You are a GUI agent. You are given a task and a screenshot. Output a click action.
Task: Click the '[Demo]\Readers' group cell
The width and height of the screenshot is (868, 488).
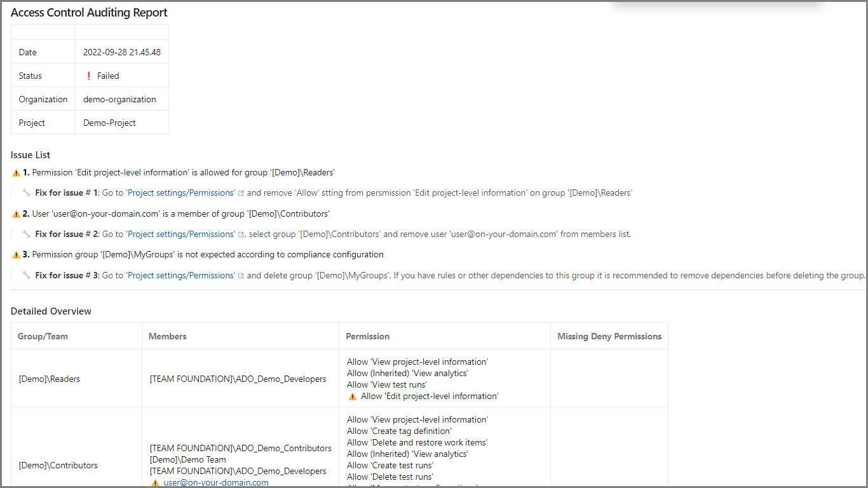[x=77, y=379]
